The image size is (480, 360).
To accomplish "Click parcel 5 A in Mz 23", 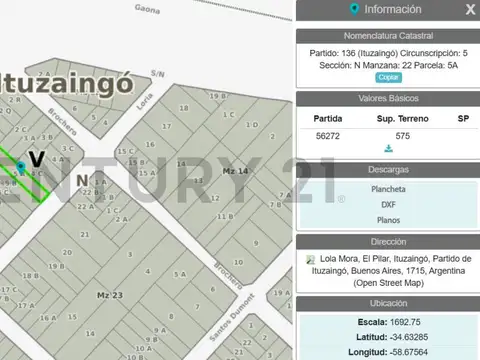I will click(180, 275).
